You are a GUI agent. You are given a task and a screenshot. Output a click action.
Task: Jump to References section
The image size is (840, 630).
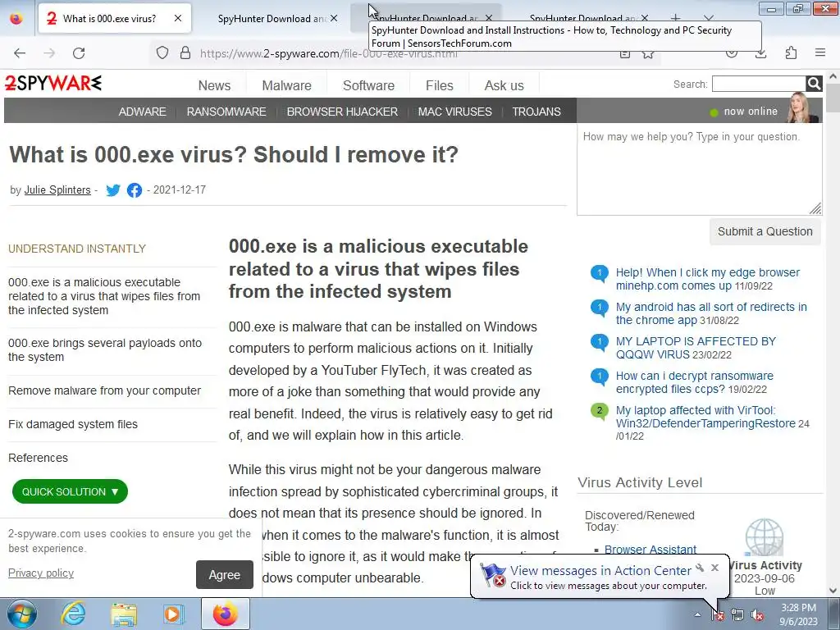pyautogui.click(x=38, y=458)
